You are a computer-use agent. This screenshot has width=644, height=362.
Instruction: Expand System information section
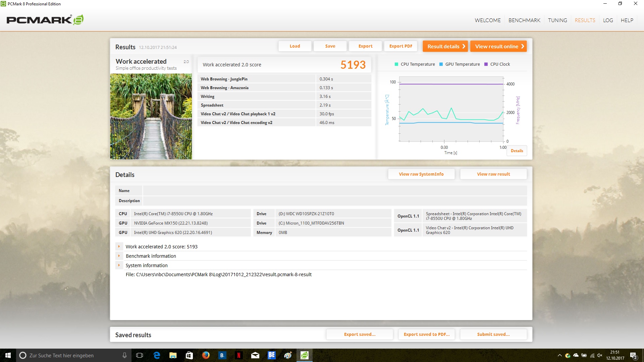tap(119, 265)
